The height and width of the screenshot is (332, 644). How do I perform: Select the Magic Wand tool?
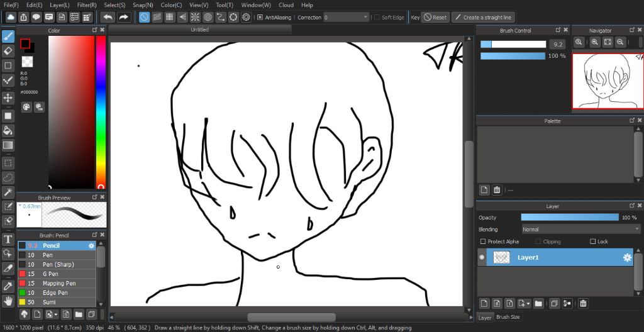coord(8,192)
